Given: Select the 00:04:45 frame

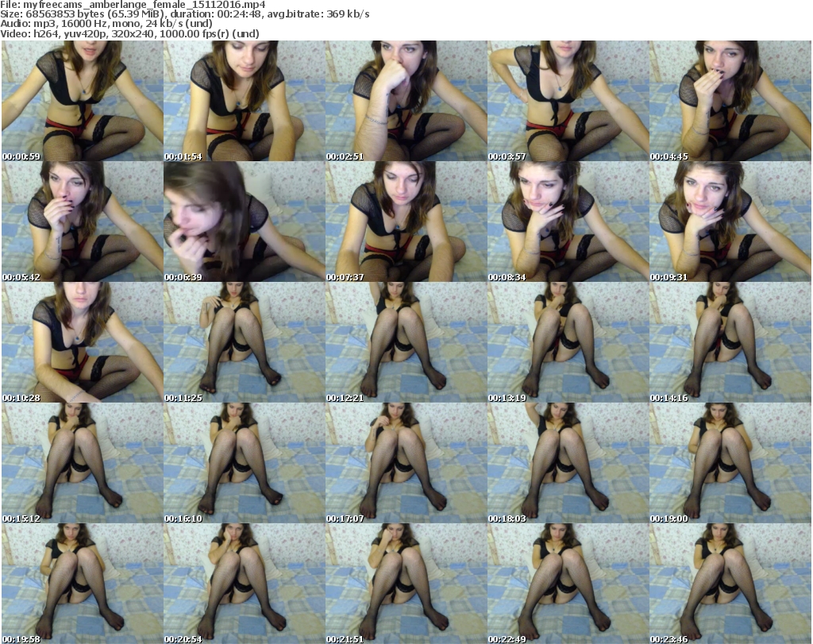Looking at the screenshot, I should click(x=730, y=101).
